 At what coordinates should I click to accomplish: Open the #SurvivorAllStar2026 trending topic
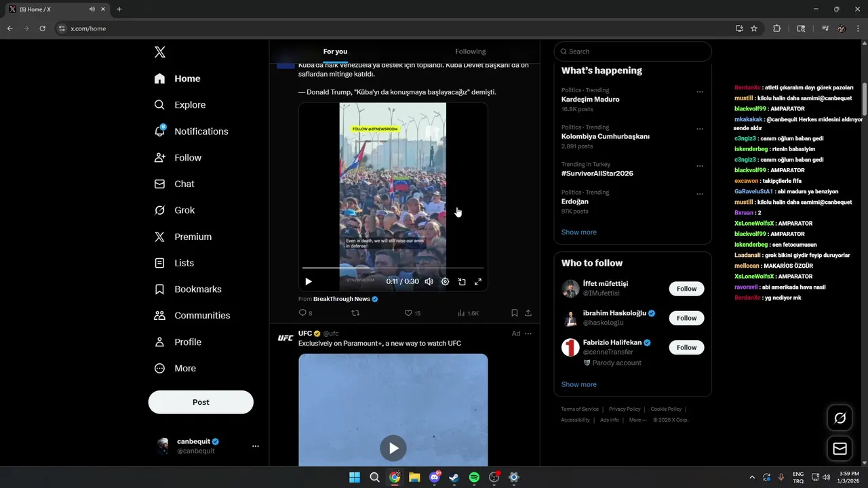pyautogui.click(x=597, y=174)
